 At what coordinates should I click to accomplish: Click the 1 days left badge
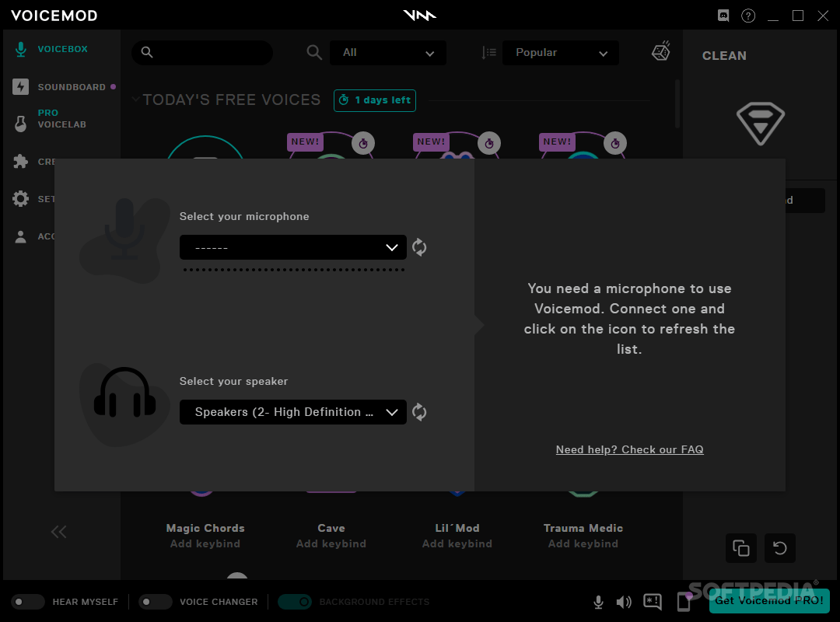click(x=374, y=100)
